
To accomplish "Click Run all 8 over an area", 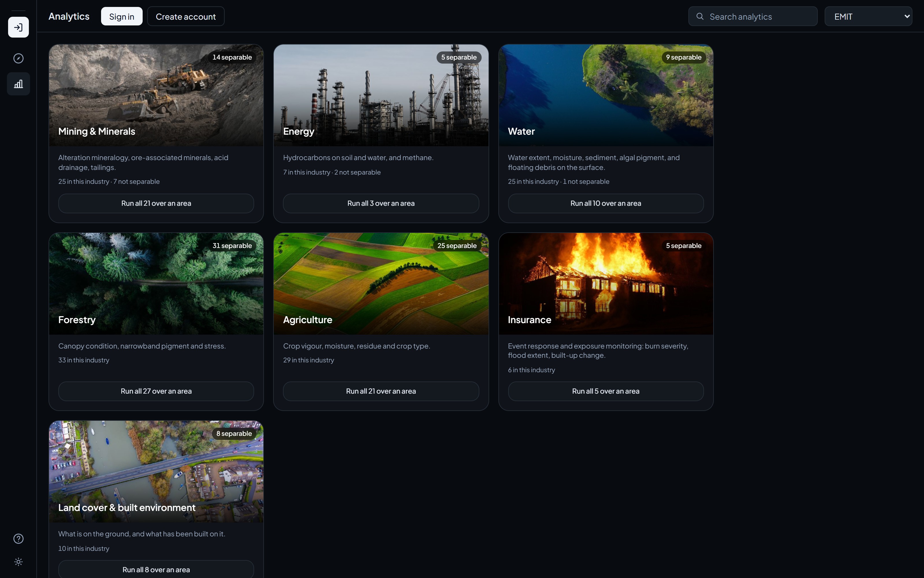I will 156,569.
